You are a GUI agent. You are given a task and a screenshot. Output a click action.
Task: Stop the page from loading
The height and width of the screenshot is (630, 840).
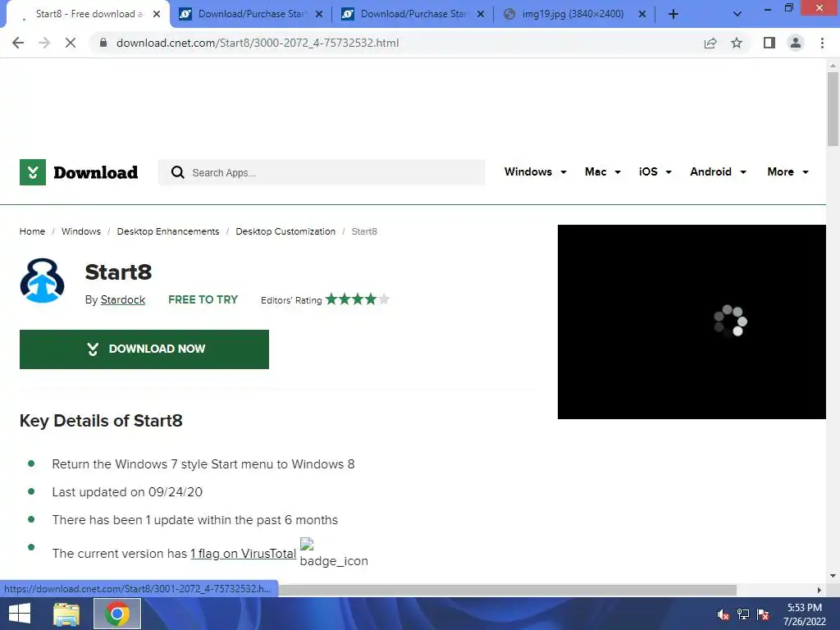(x=71, y=43)
